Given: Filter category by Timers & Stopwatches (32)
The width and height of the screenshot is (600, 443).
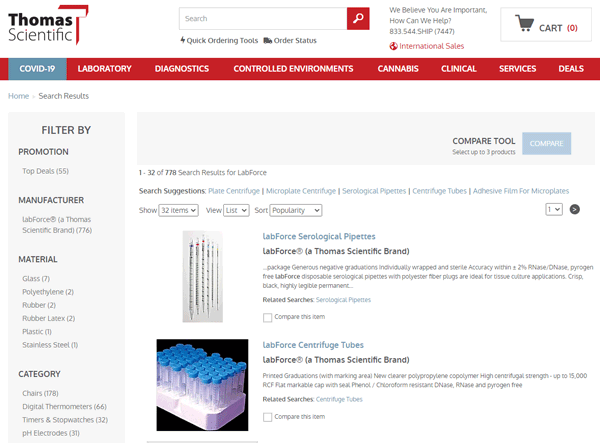Looking at the screenshot, I should click(x=65, y=420).
